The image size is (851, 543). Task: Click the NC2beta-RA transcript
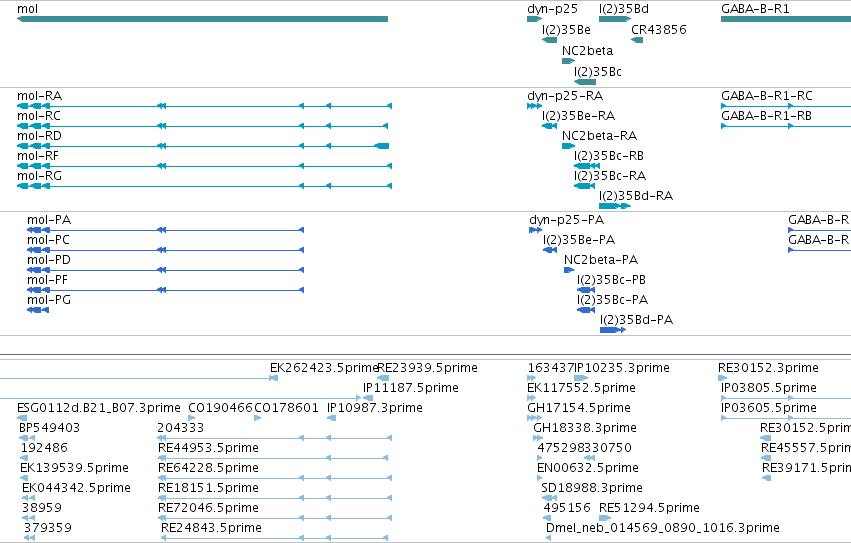point(568,146)
